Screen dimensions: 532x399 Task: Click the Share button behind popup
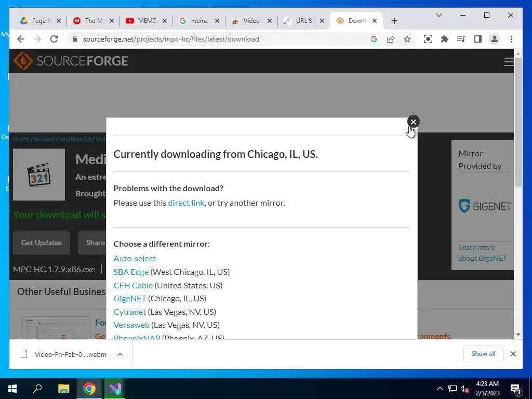click(92, 243)
